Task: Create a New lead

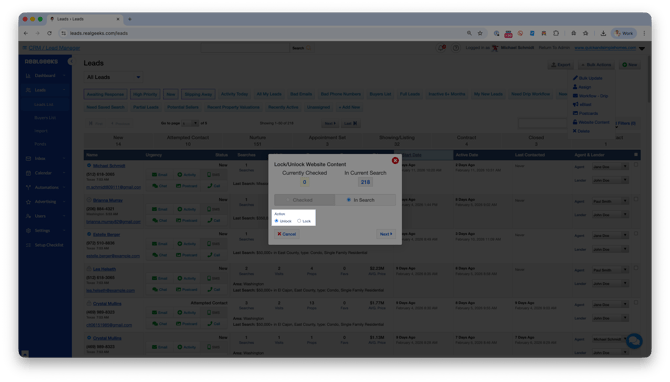Action: point(630,65)
